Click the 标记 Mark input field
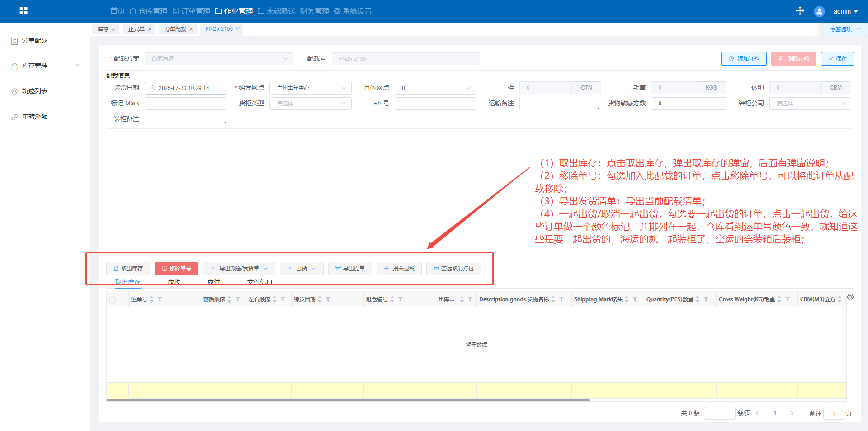Image resolution: width=868 pixels, height=431 pixels. click(185, 104)
